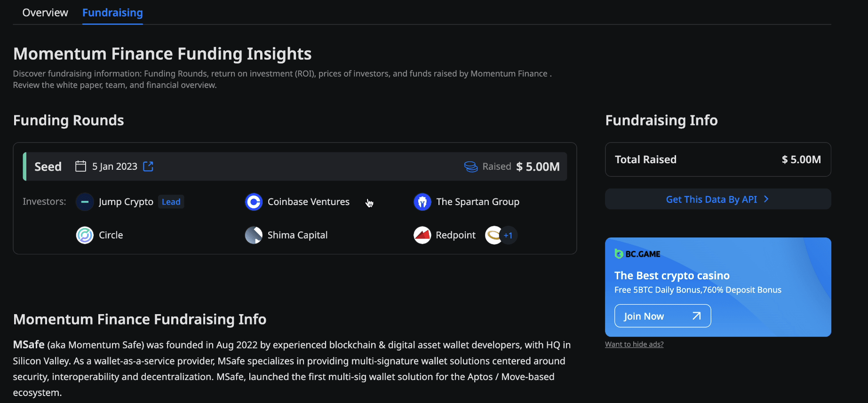
Task: Click the Funding Rounds heading
Action: tap(69, 120)
